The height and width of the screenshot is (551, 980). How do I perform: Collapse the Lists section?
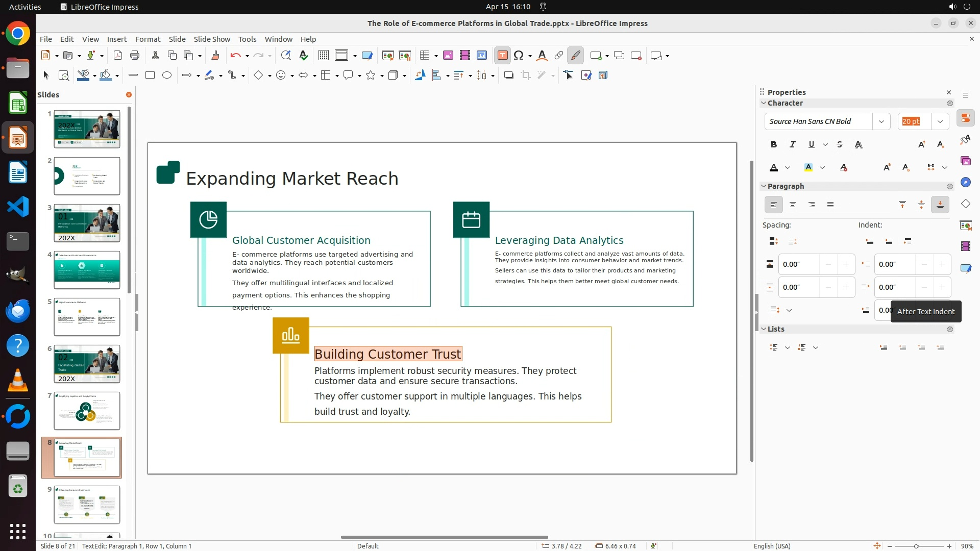pyautogui.click(x=764, y=329)
